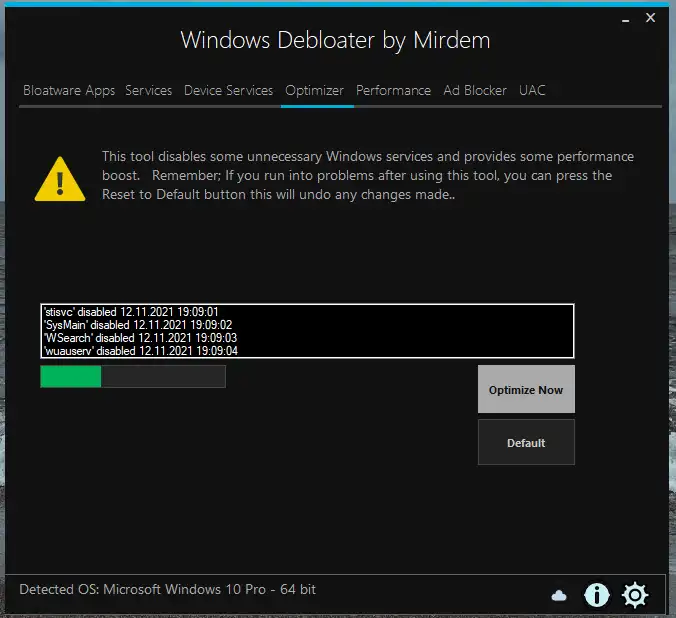This screenshot has width=676, height=618.
Task: Select the 'SysMain' disabled log line
Action: tap(138, 325)
